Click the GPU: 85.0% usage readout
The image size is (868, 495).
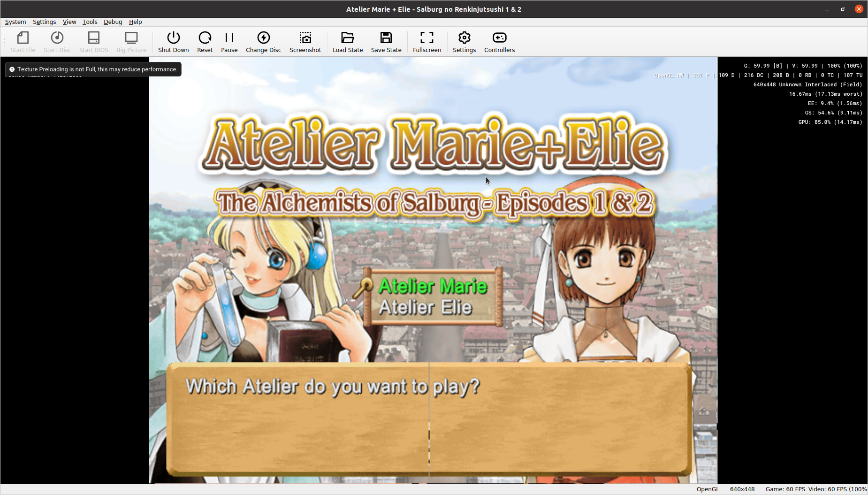click(x=830, y=122)
